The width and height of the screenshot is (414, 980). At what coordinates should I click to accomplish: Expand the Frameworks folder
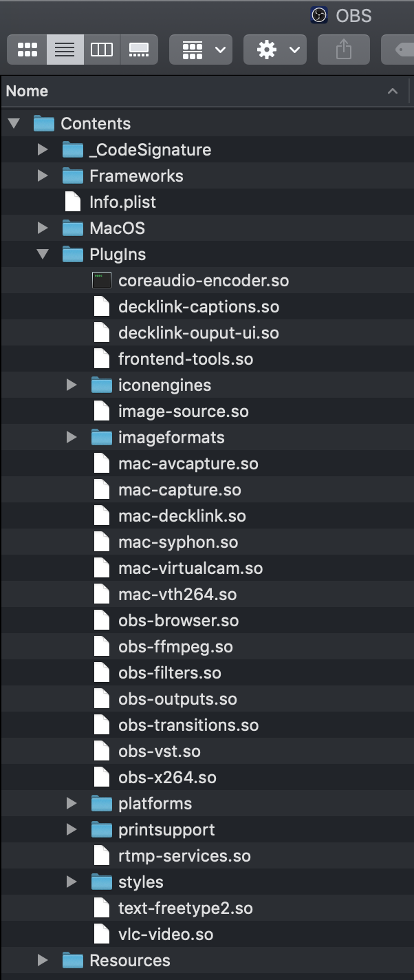pos(43,175)
